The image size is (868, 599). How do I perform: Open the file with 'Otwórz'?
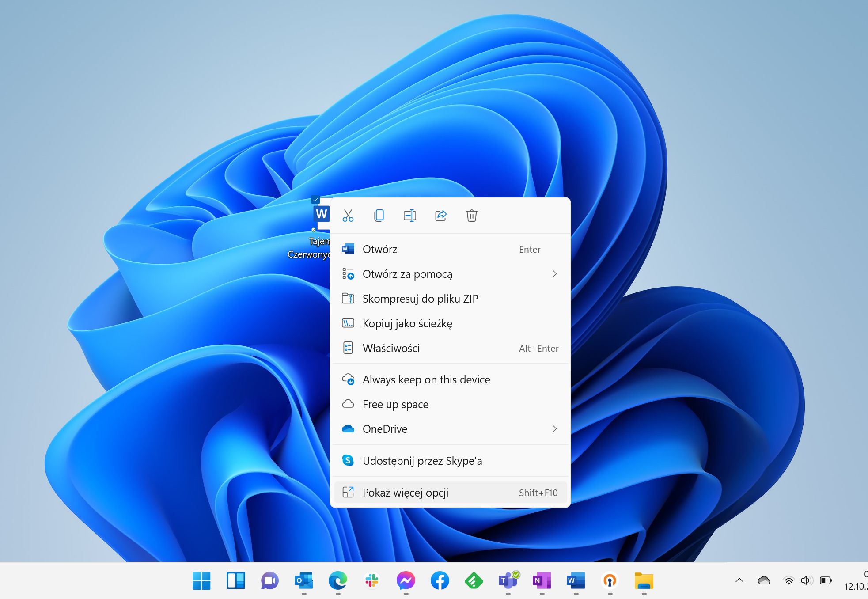pyautogui.click(x=380, y=249)
